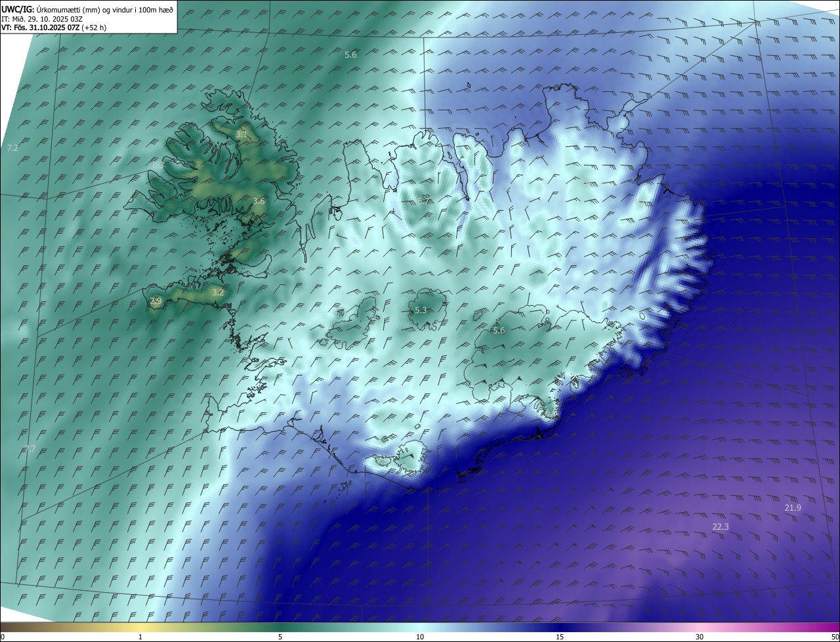Click the color scale tick labeled 15
The image size is (840, 642).
coord(560,637)
